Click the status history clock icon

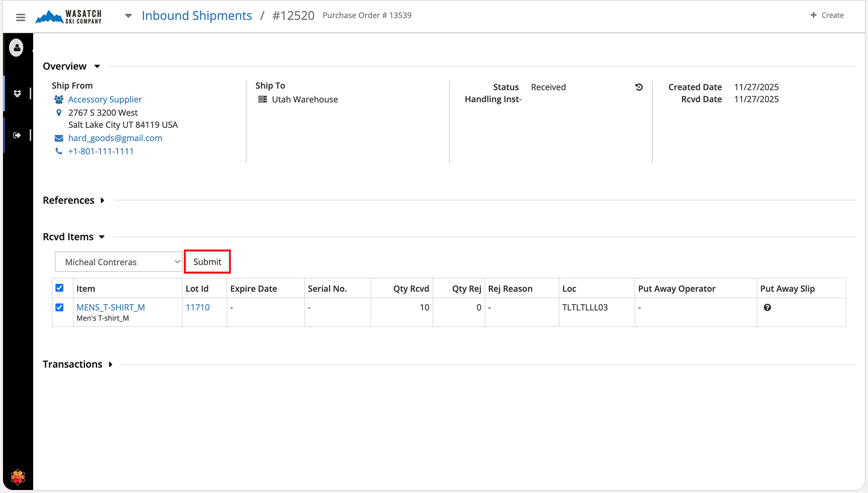tap(639, 87)
